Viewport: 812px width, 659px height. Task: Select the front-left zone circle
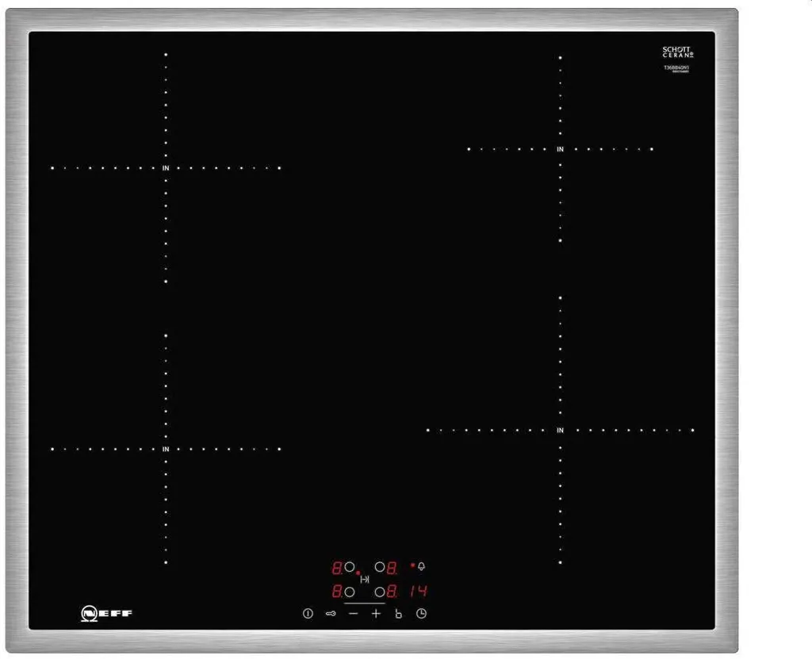349,592
